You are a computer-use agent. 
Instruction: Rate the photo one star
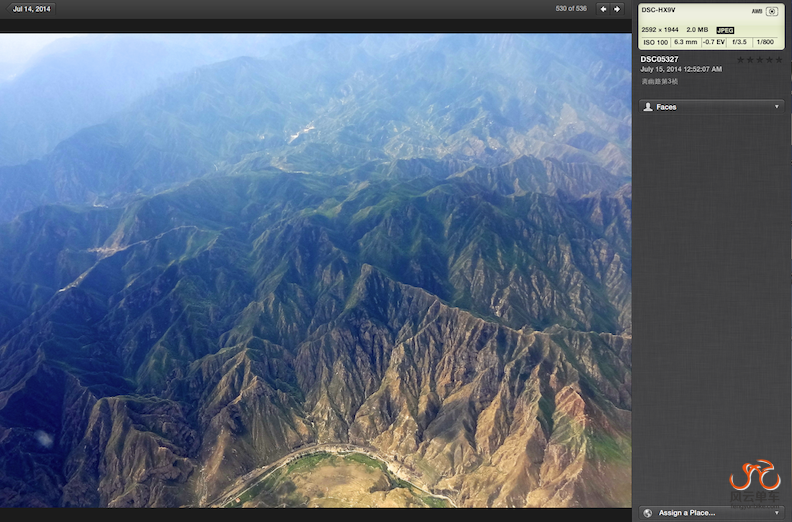point(740,60)
